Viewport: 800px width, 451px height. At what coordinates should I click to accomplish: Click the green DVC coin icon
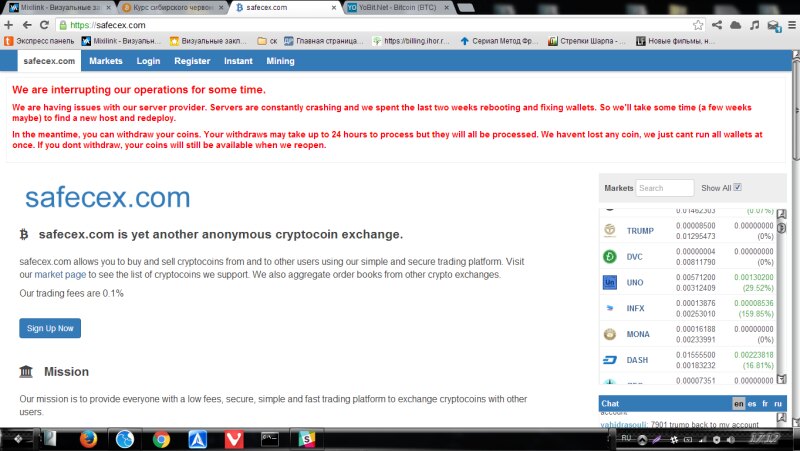click(610, 257)
